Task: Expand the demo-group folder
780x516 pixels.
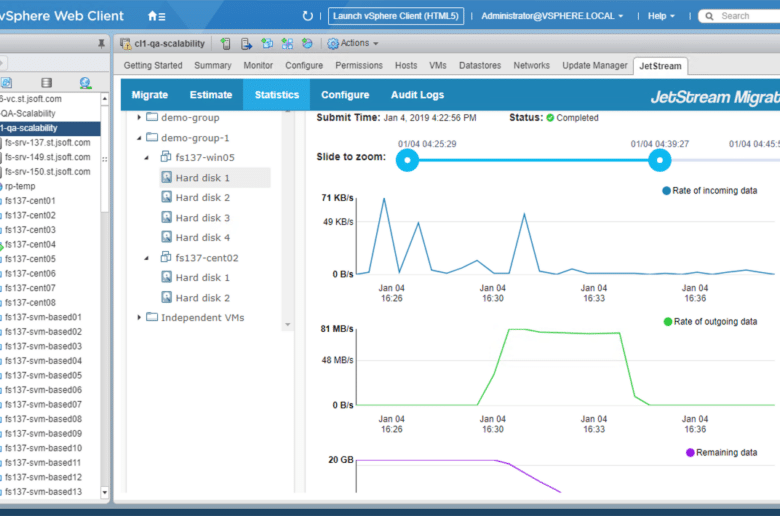Action: point(139,117)
